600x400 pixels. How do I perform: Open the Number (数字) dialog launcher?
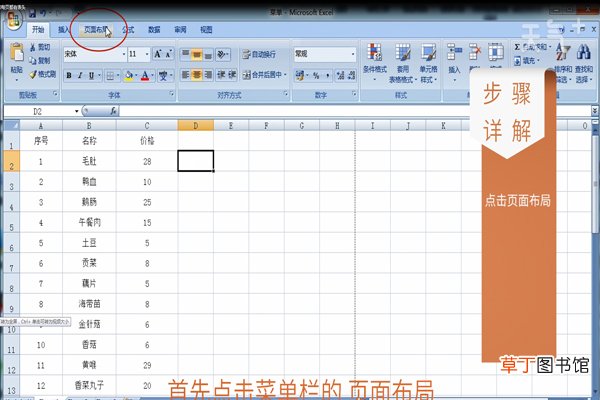pos(354,94)
